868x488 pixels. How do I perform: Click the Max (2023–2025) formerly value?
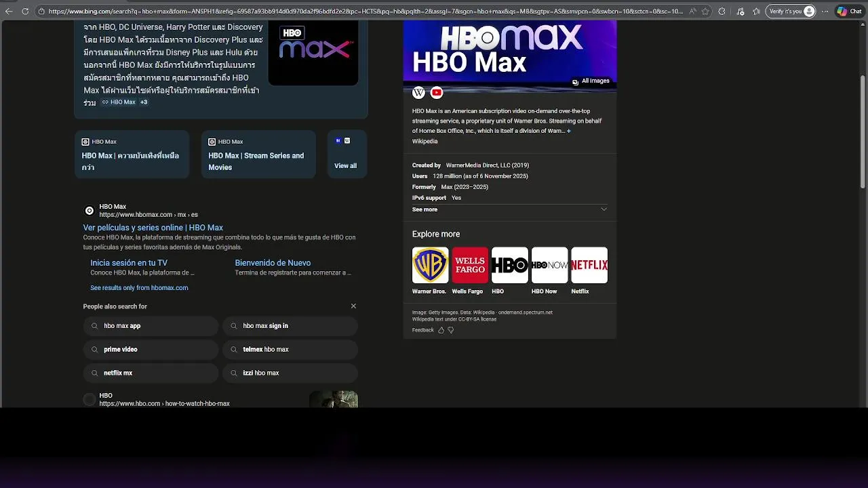tap(465, 187)
